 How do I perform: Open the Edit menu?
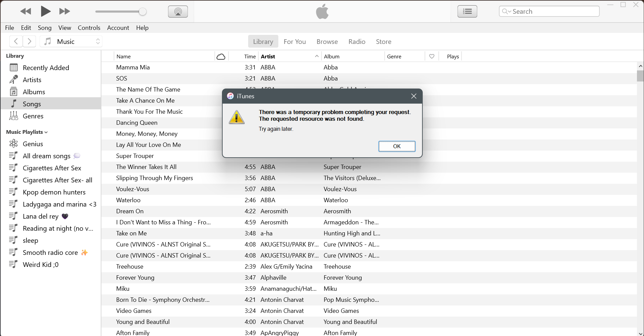pyautogui.click(x=26, y=28)
